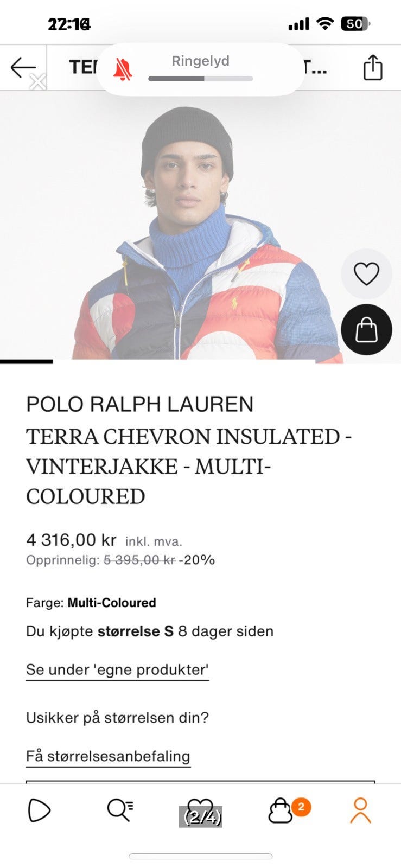
Task: Open the size selector box below recommendation
Action: pos(200,782)
